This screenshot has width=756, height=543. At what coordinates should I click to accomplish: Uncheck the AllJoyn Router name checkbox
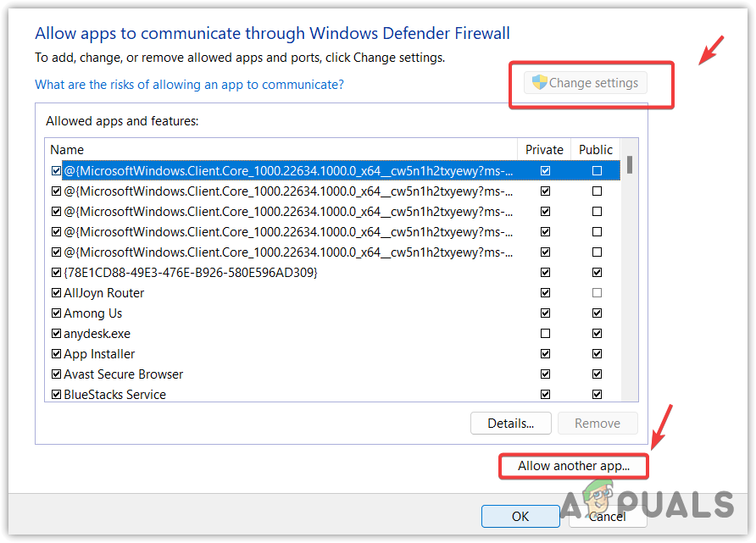(x=56, y=293)
